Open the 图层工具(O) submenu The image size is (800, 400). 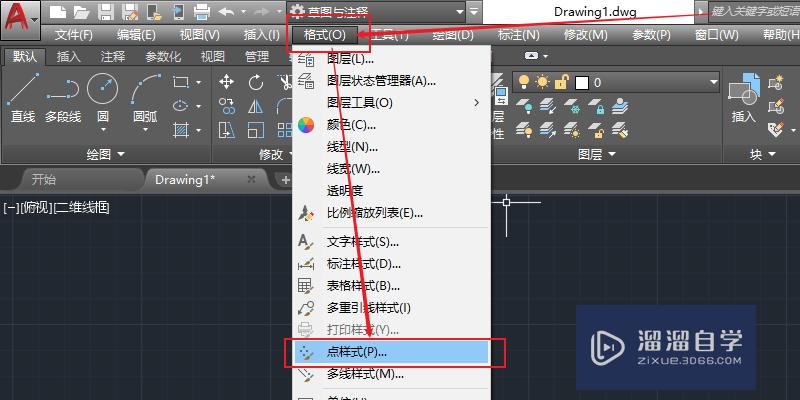point(391,103)
